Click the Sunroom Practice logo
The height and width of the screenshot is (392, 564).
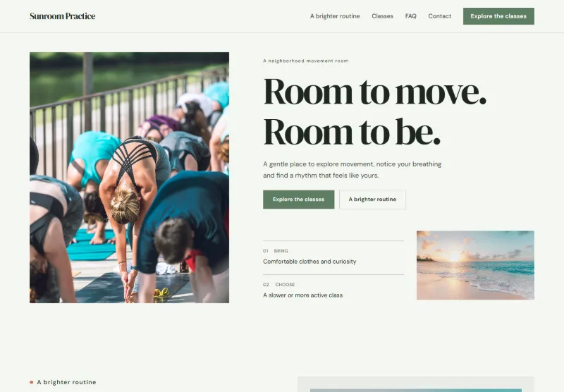click(x=63, y=16)
